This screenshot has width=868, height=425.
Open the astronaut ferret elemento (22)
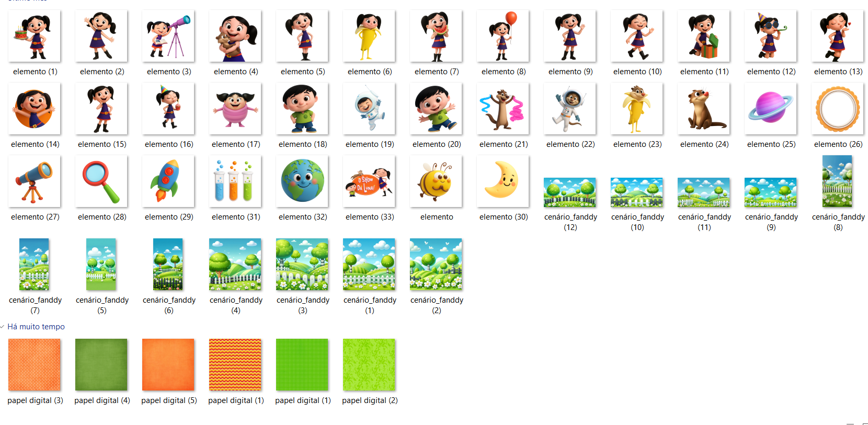click(x=570, y=109)
